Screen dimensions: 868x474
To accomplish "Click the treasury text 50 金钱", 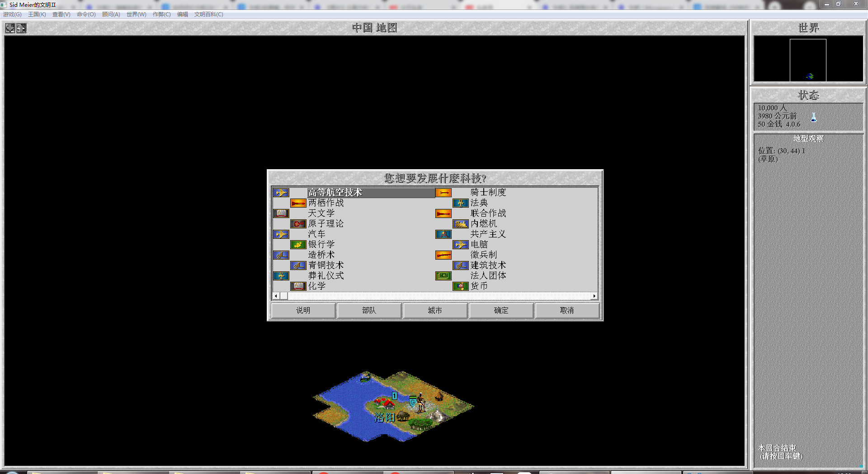I will (770, 124).
